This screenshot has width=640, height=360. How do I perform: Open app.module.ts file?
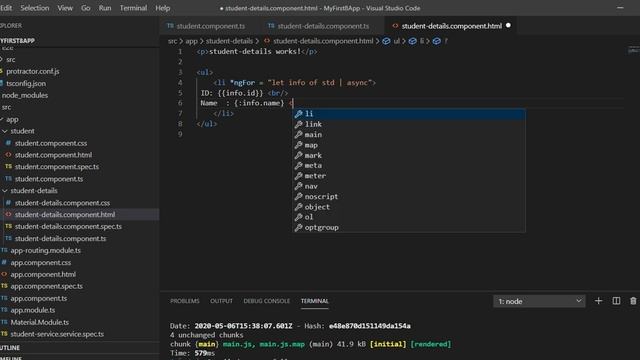pos(33,310)
